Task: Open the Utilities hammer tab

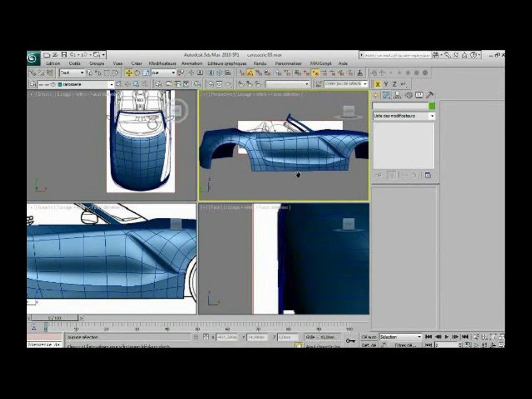Action: [430, 95]
